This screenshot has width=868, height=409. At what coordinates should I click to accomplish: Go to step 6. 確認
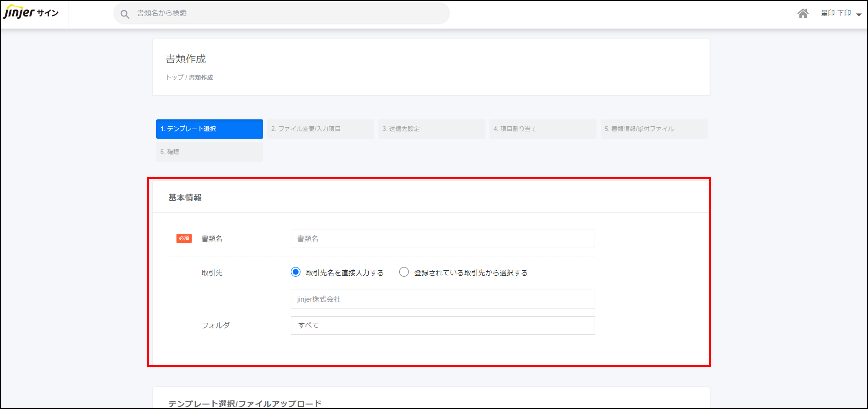209,152
